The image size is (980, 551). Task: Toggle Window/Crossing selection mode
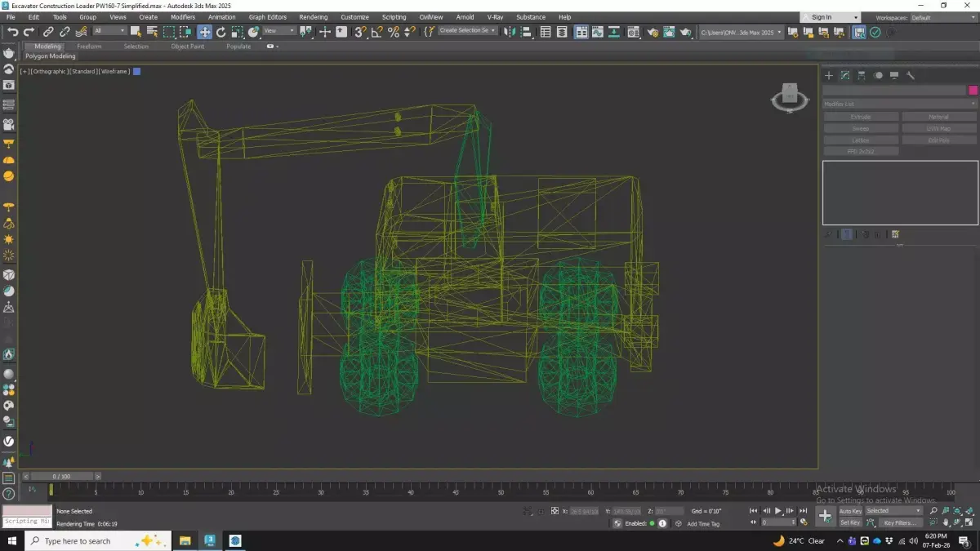coord(185,32)
